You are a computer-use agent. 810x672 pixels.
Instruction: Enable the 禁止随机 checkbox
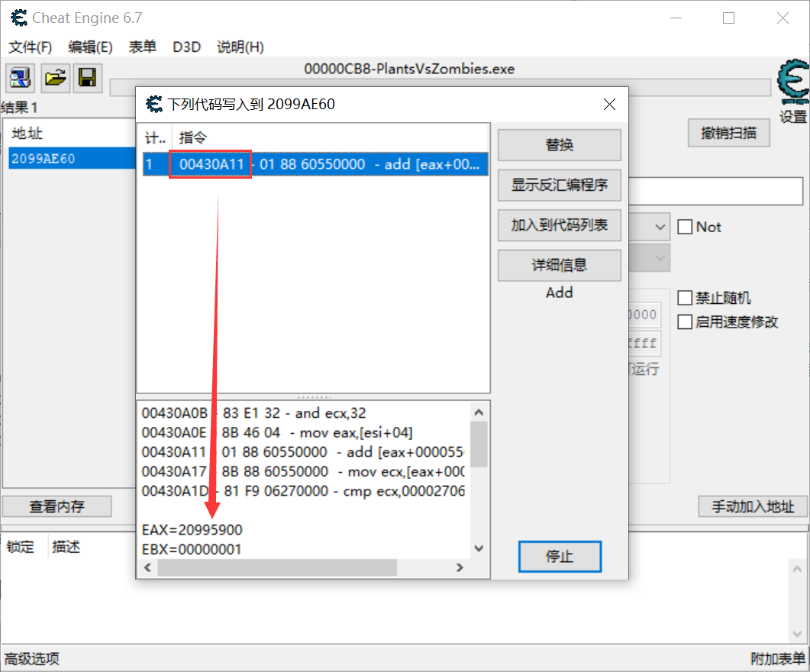685,298
